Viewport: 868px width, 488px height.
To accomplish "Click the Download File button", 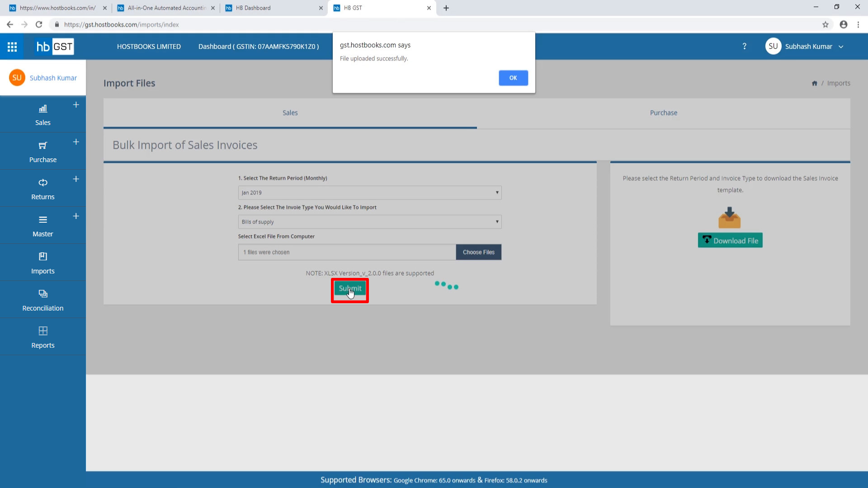I will pyautogui.click(x=730, y=240).
